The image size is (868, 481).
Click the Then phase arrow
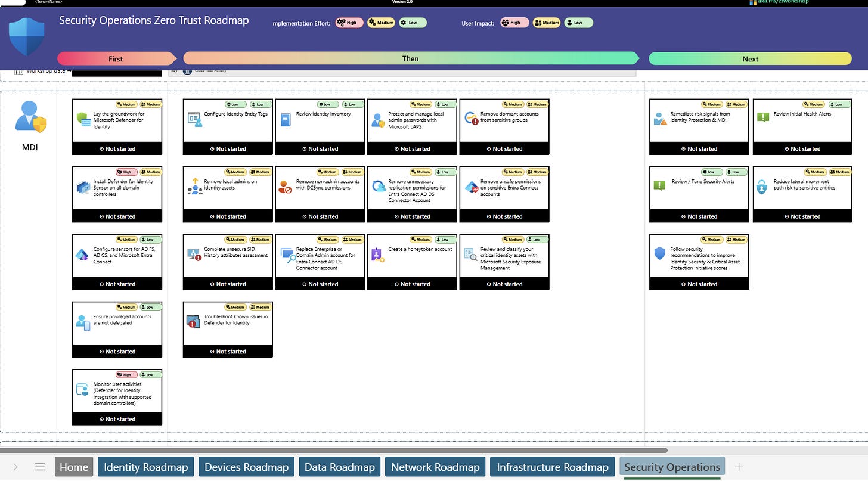click(x=411, y=58)
